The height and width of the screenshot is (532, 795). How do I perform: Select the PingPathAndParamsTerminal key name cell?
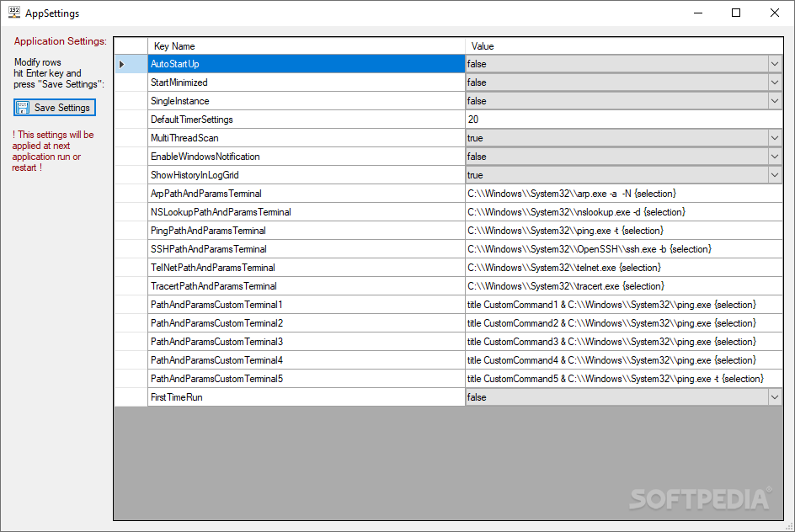point(307,231)
